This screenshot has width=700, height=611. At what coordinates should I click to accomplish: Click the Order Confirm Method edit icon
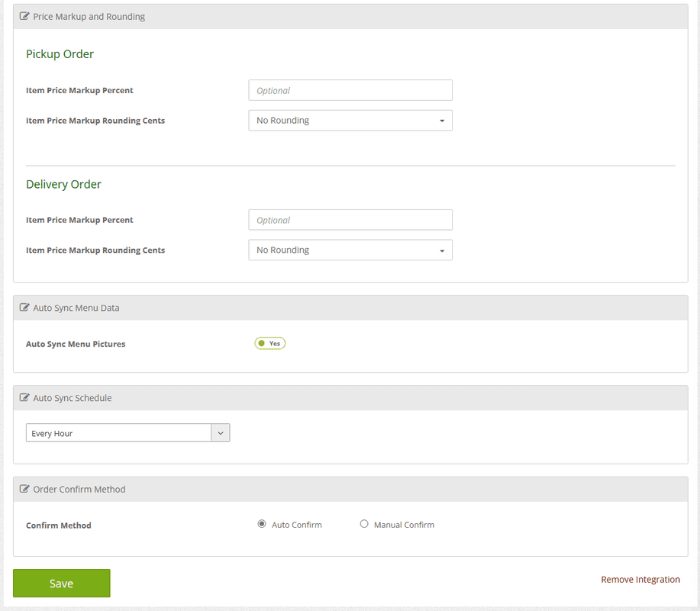click(24, 489)
